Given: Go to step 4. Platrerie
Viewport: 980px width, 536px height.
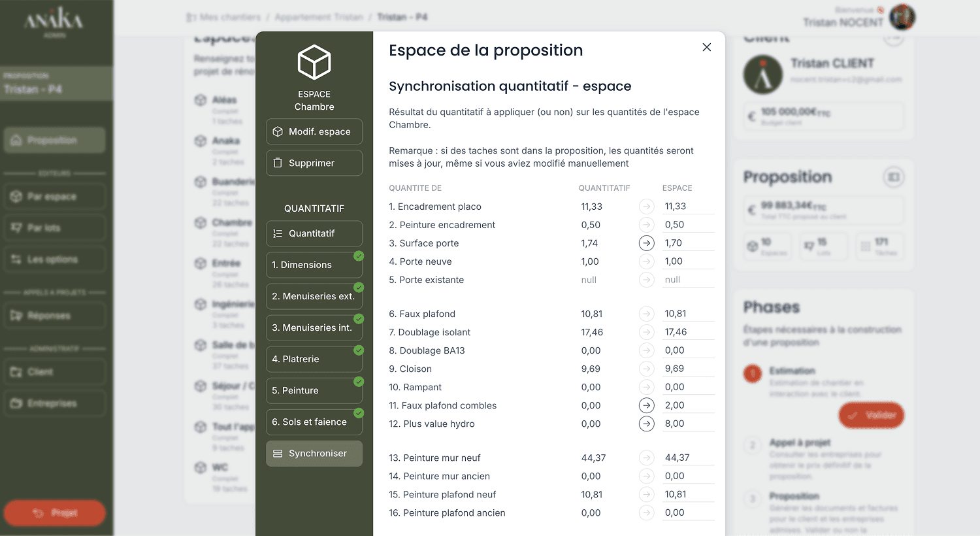Looking at the screenshot, I should (x=314, y=359).
